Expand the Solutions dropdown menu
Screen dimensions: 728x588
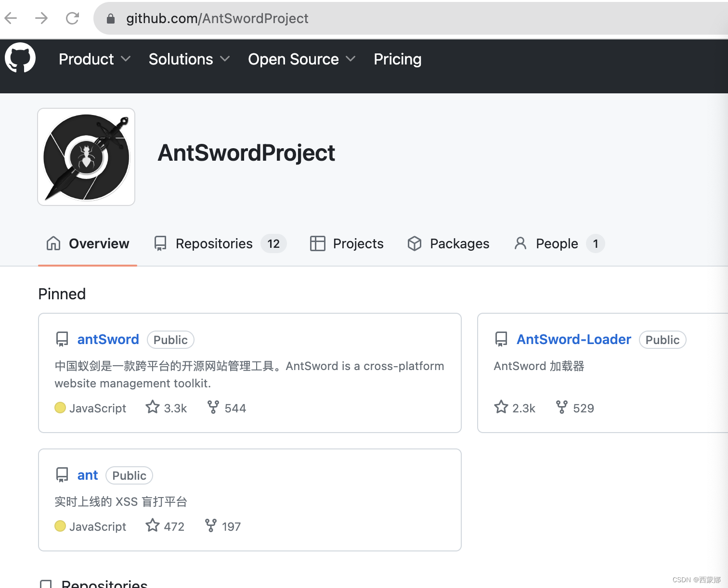click(189, 59)
